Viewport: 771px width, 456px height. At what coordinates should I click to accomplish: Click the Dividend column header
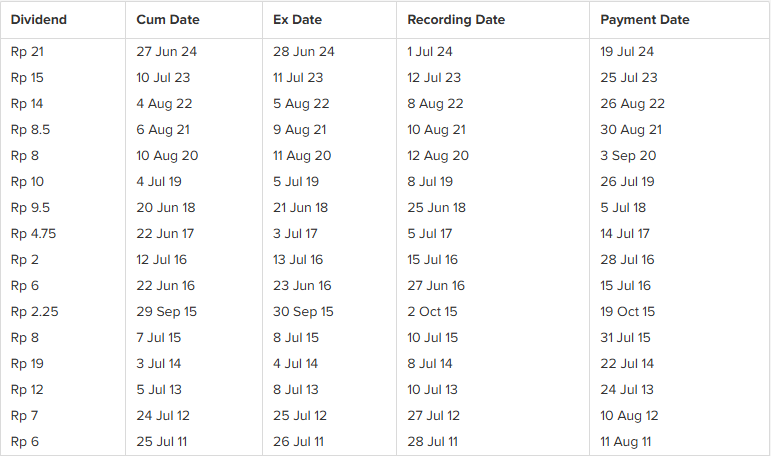[38, 20]
